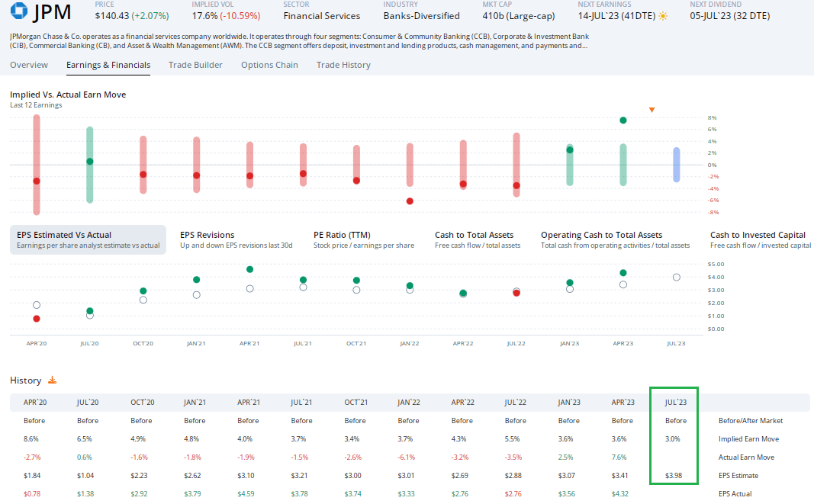Switch to the Trade Builder tab
The image size is (814, 504).
[195, 65]
